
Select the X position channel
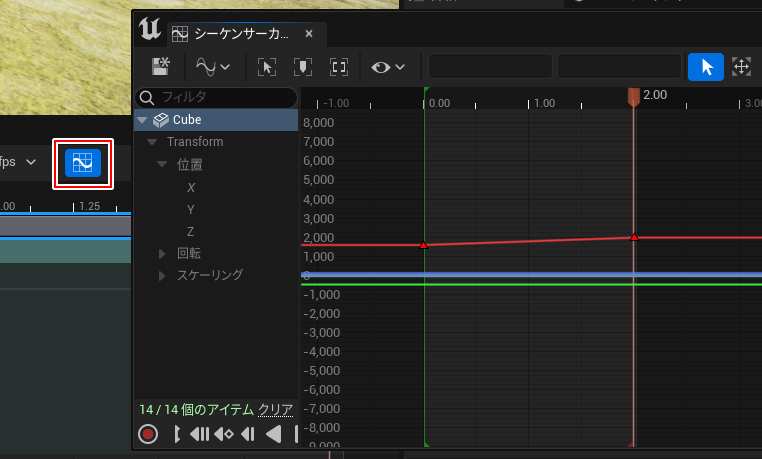[x=191, y=187]
